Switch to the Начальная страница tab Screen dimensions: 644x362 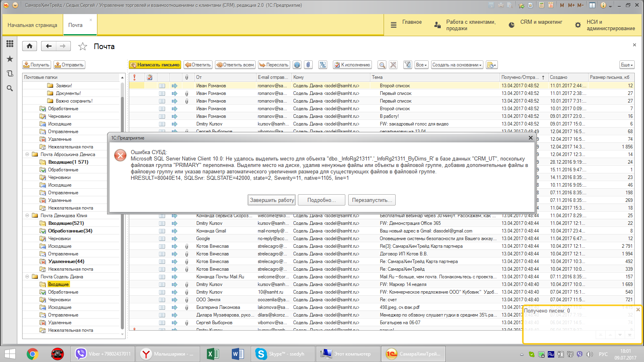point(32,25)
